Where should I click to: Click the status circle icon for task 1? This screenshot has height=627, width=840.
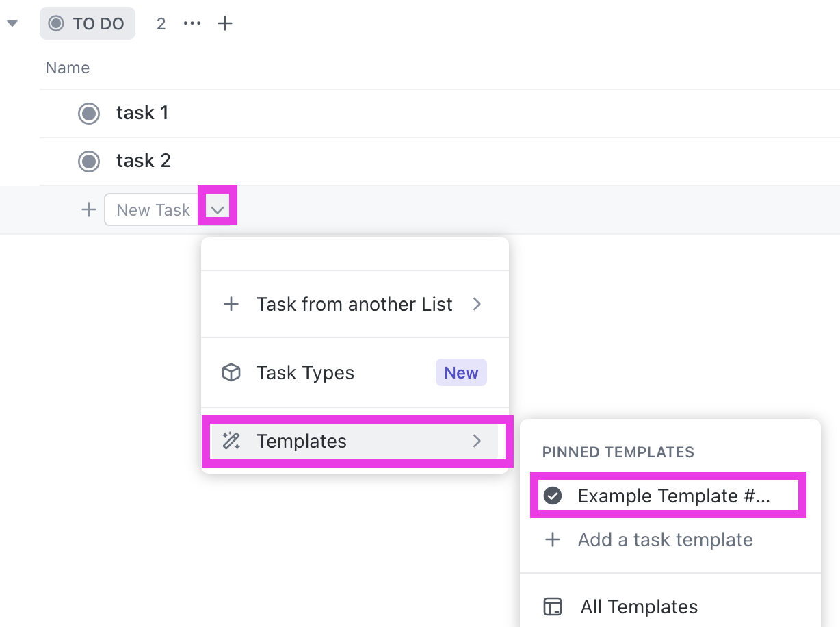click(x=89, y=113)
